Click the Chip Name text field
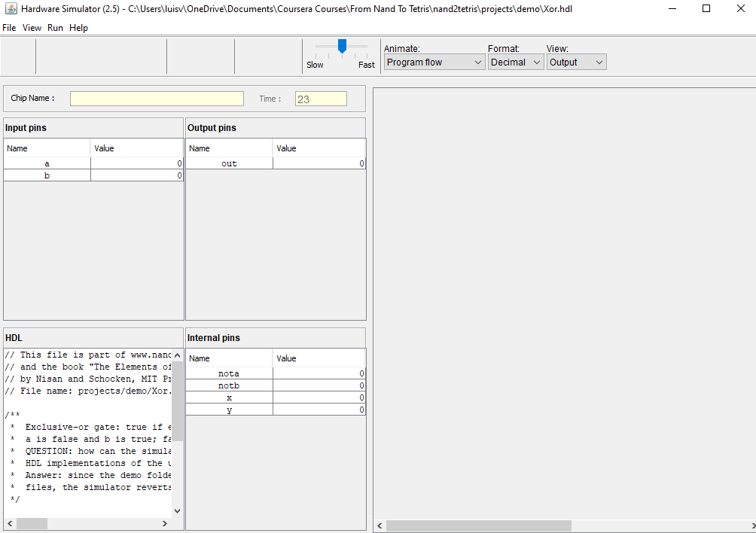The height and width of the screenshot is (533, 756). 157,99
